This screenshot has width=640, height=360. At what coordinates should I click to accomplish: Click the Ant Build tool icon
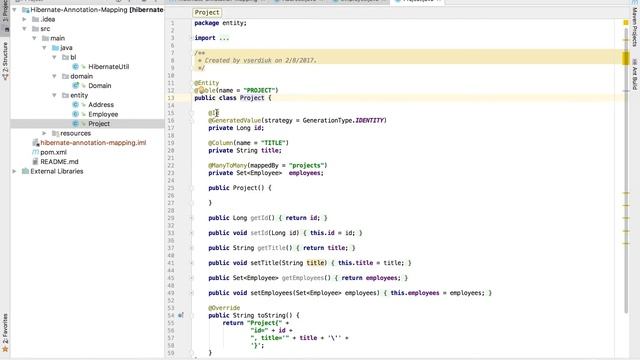coord(634,62)
